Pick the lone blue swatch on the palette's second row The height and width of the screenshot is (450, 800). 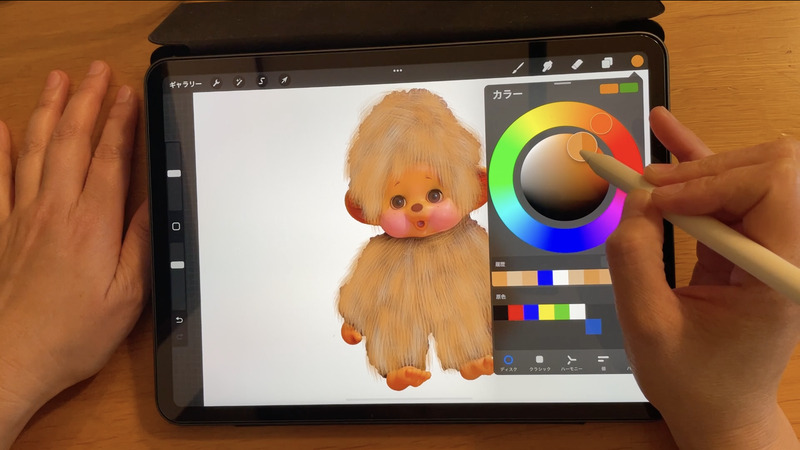[593, 327]
